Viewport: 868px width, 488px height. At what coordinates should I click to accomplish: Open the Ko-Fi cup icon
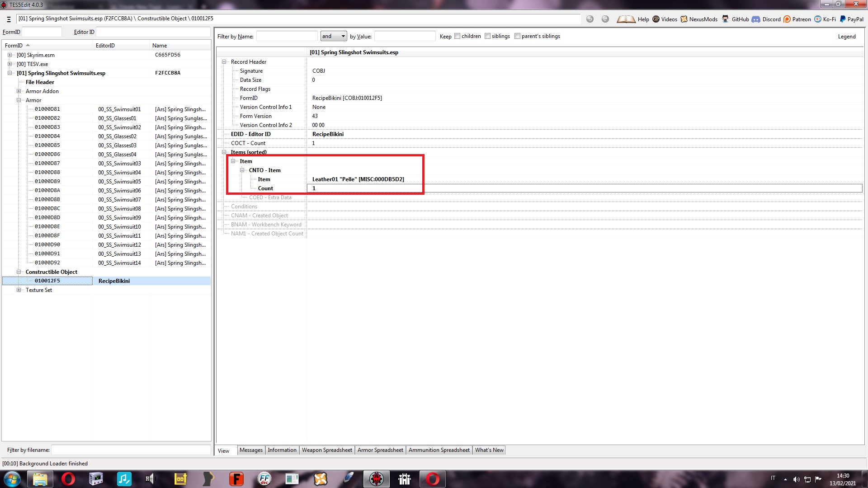click(818, 19)
